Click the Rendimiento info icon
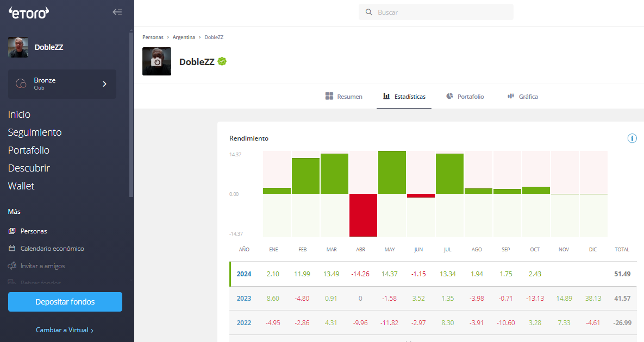This screenshot has width=644, height=342. [632, 138]
